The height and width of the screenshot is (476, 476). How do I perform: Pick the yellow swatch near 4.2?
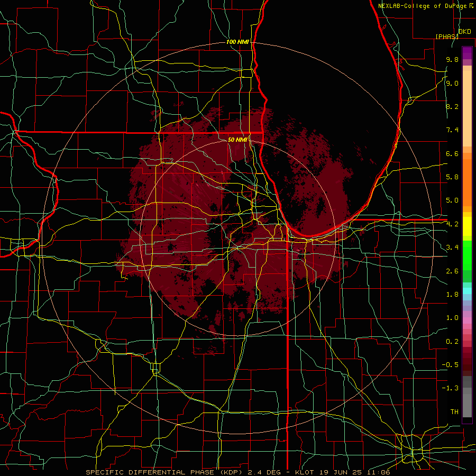(467, 226)
